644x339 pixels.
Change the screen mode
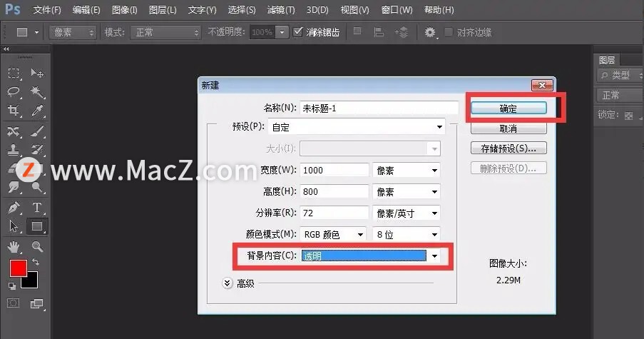37,303
